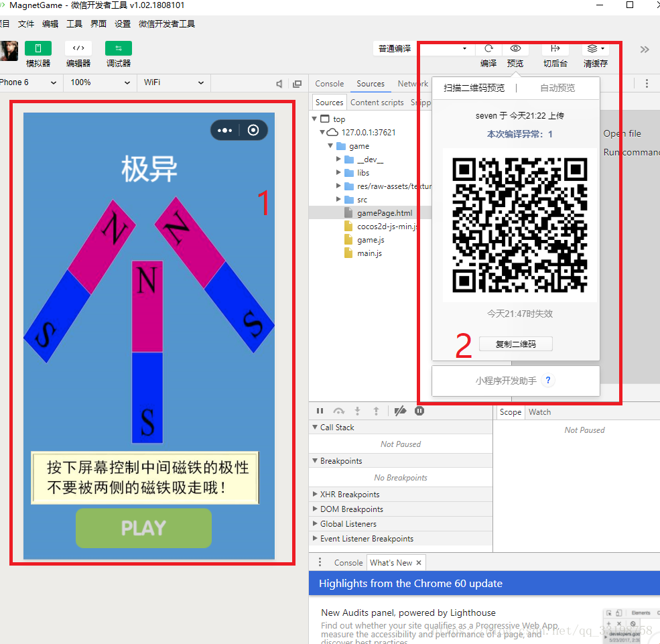Open the WiFi network dropdown
The height and width of the screenshot is (644, 660).
pyautogui.click(x=174, y=82)
